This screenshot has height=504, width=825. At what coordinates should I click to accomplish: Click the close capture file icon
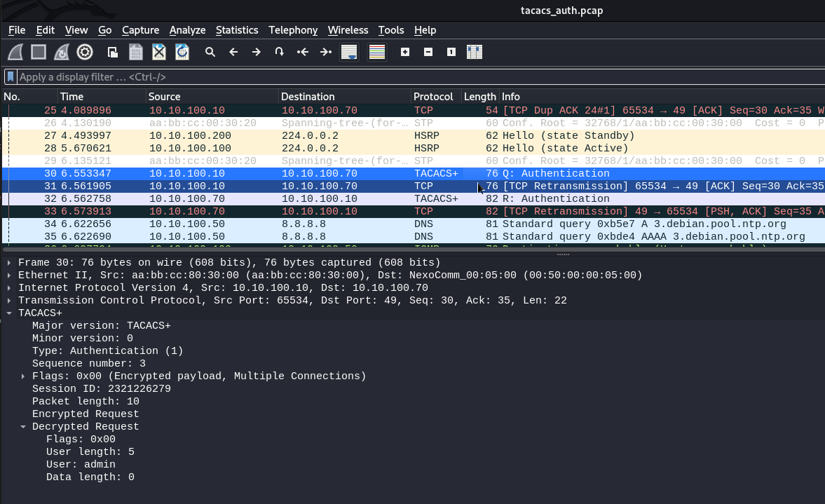point(159,52)
